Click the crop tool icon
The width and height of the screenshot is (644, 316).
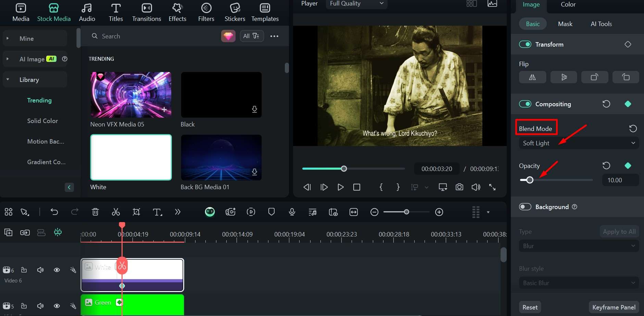(136, 212)
